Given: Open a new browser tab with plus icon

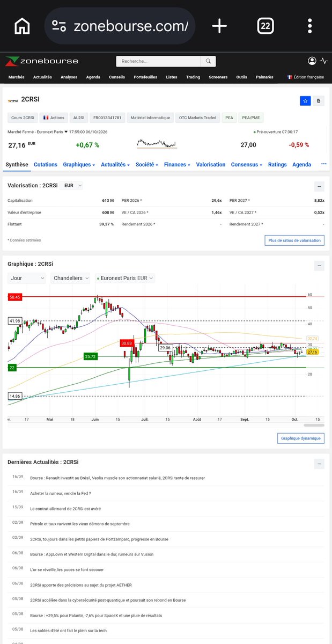Looking at the screenshot, I should pos(219,26).
